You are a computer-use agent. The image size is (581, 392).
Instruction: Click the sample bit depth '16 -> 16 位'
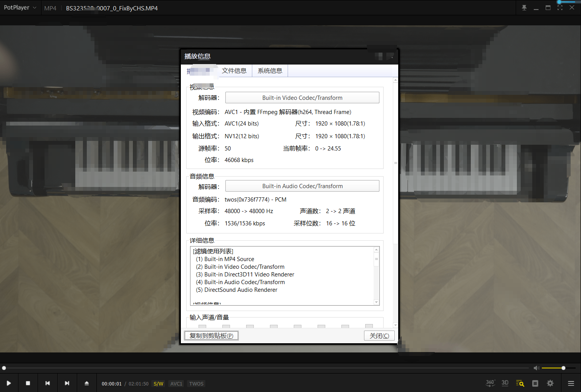point(341,223)
